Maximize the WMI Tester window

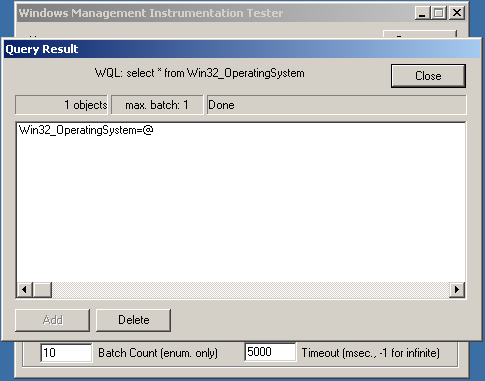click(x=439, y=13)
